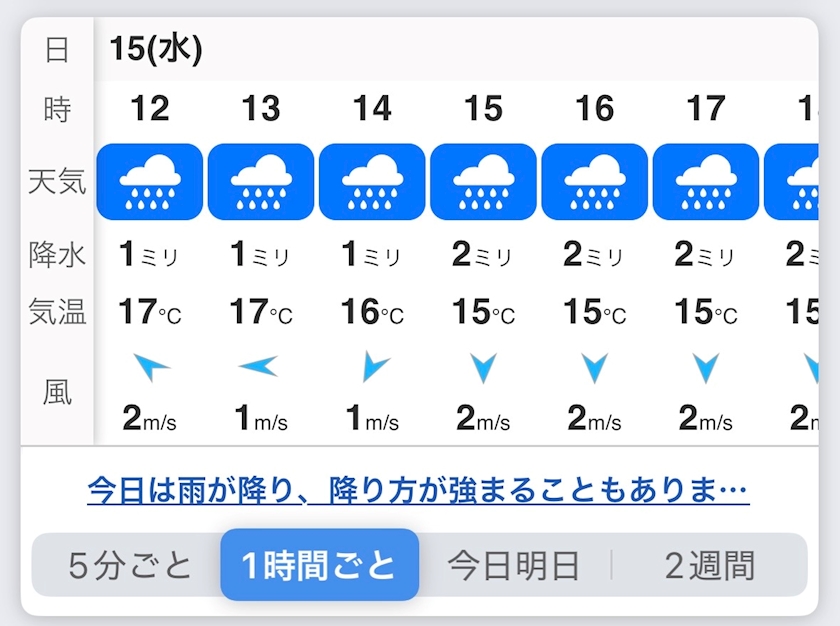Click the rain icon for 14 o'clock

point(372,181)
